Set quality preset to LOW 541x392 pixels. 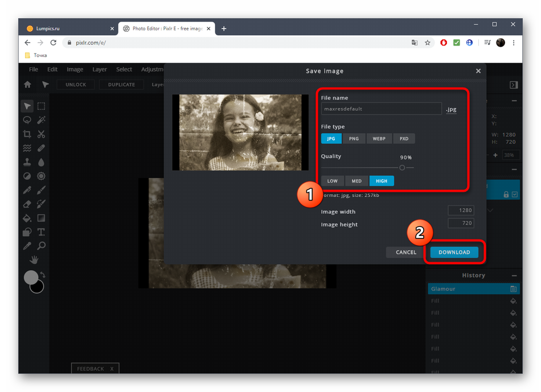pyautogui.click(x=333, y=181)
